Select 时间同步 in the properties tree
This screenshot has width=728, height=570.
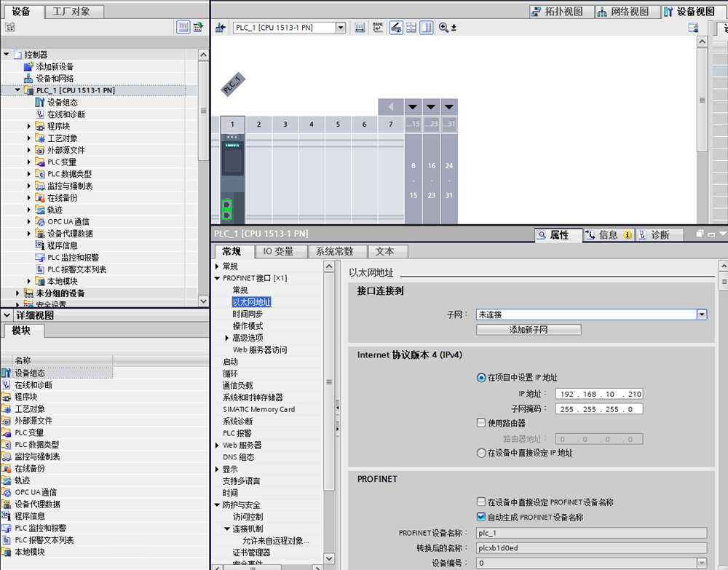click(248, 314)
